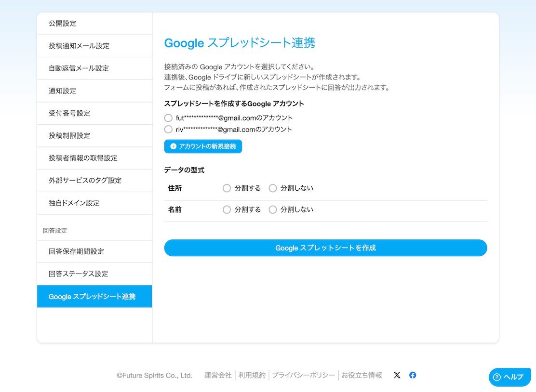Open 自動返信メール設定 in sidebar
Screen dimensions: 536x392
coord(94,68)
